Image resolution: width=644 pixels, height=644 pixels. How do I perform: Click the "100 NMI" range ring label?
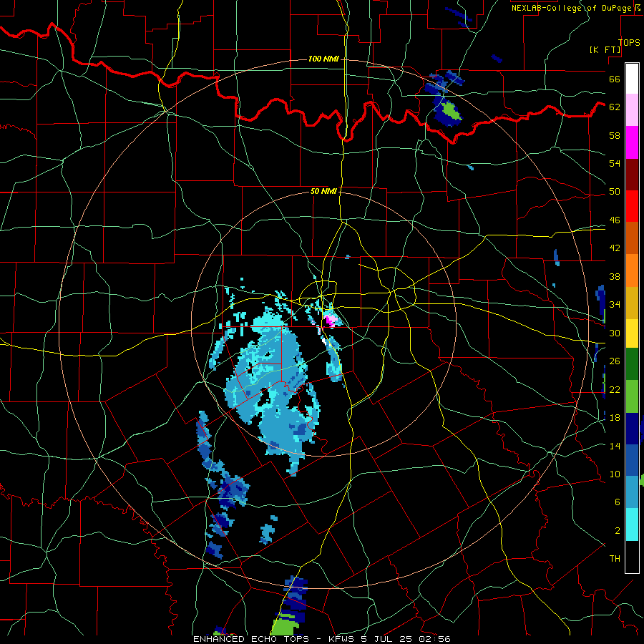pos(323,59)
